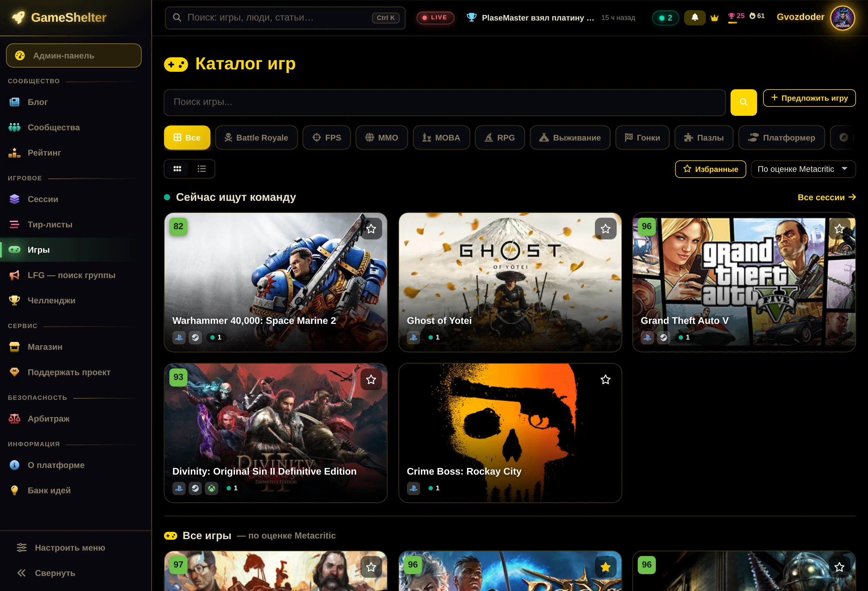
Task: Select MMO genre filter
Action: (x=381, y=137)
